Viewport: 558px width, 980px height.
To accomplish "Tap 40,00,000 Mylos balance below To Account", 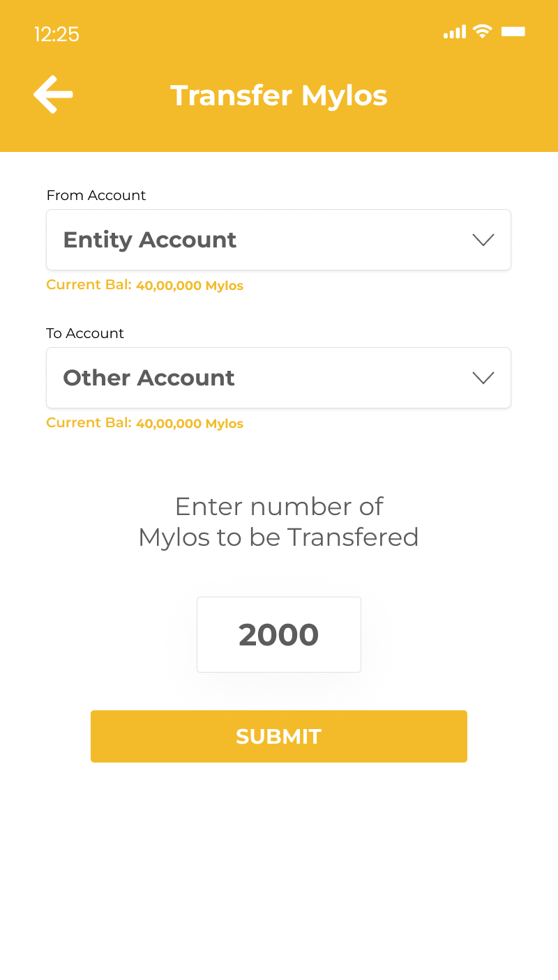I will [x=190, y=424].
